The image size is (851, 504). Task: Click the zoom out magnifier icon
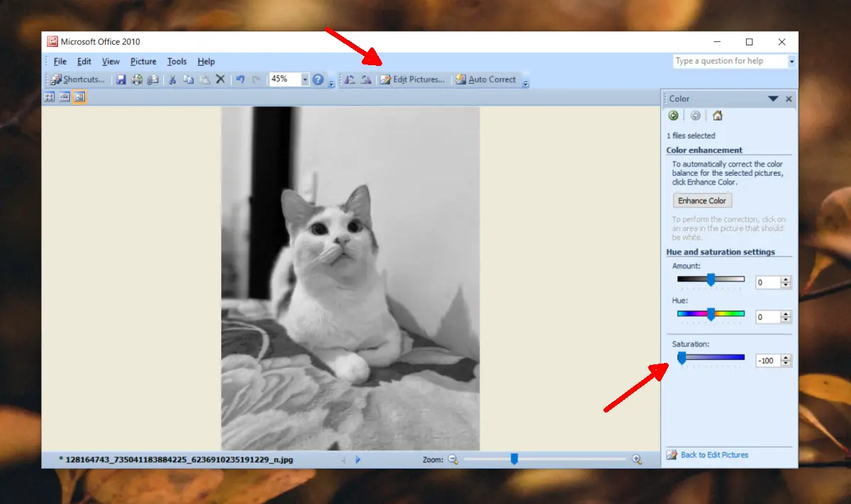click(453, 459)
